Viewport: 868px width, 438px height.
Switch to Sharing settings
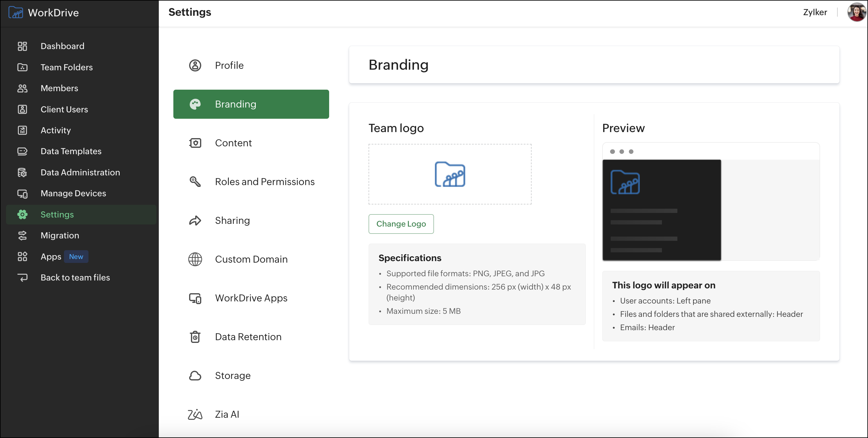pos(251,221)
